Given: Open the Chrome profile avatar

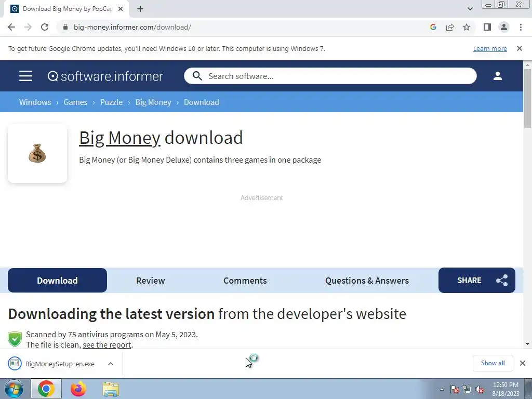Looking at the screenshot, I should [x=504, y=27].
